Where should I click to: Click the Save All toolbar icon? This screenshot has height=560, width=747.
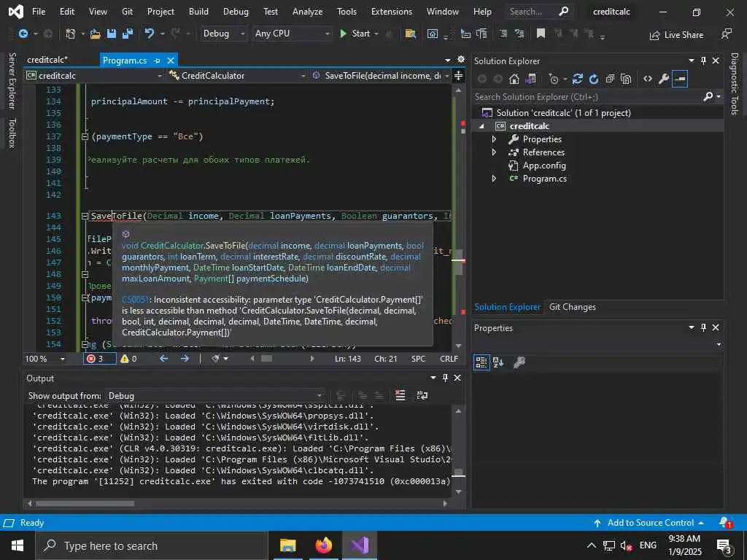tap(128, 34)
